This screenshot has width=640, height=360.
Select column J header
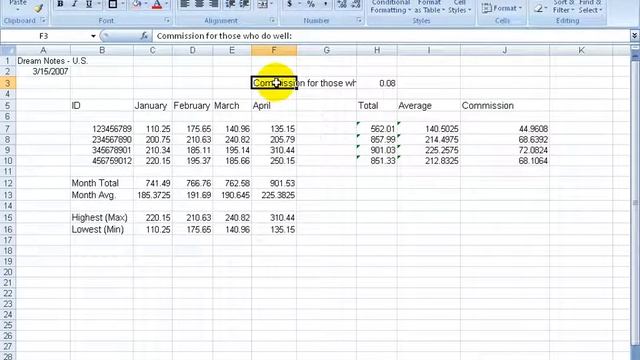505,50
